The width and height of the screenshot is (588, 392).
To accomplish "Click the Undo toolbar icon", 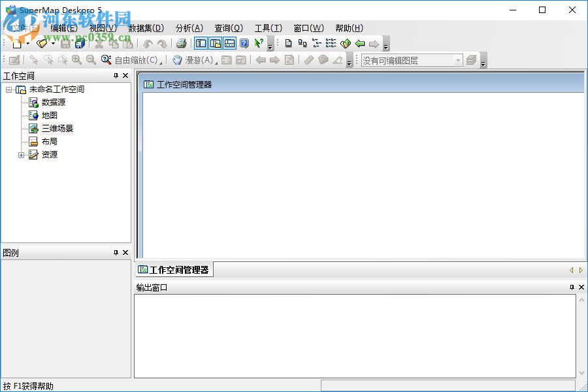I will point(149,43).
